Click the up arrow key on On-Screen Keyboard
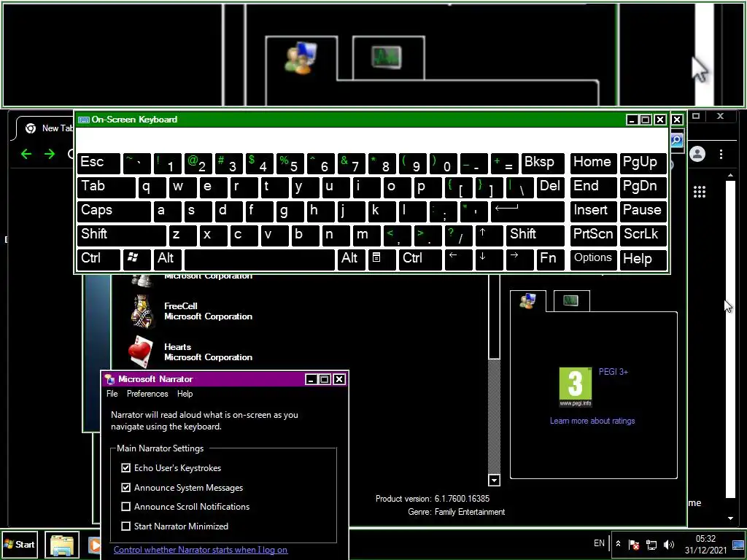The width and height of the screenshot is (747, 560). click(x=489, y=235)
